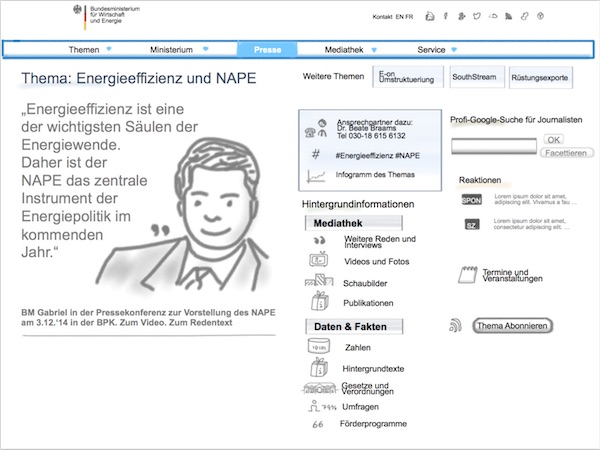This screenshot has height=450, width=600.
Task: Click the Kontakt link
Action: point(382,17)
